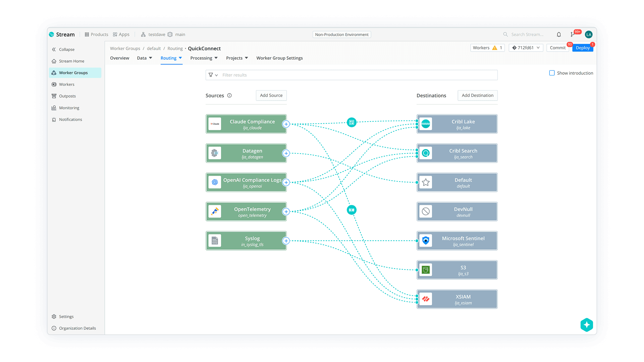The height and width of the screenshot is (362, 644).
Task: Open the filter type dropdown
Action: [x=213, y=75]
